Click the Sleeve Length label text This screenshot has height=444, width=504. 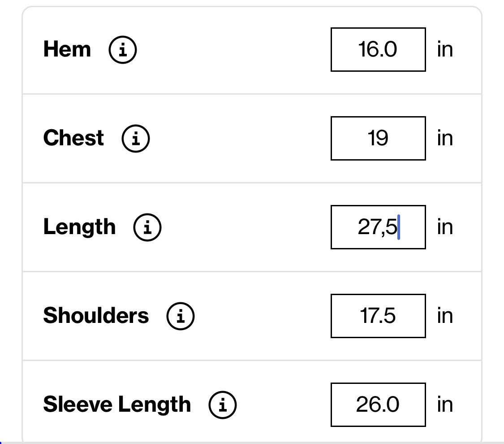(x=117, y=405)
